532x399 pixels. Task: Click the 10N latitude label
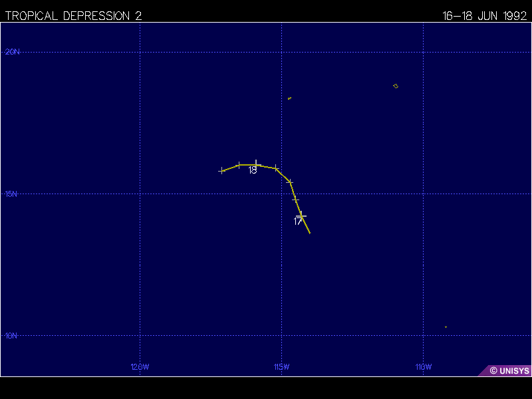(12, 336)
